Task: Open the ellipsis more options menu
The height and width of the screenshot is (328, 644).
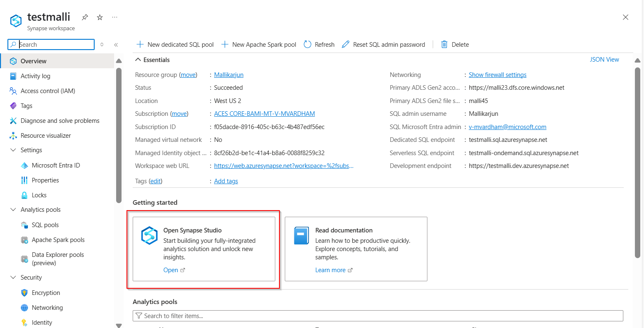Action: (115, 17)
